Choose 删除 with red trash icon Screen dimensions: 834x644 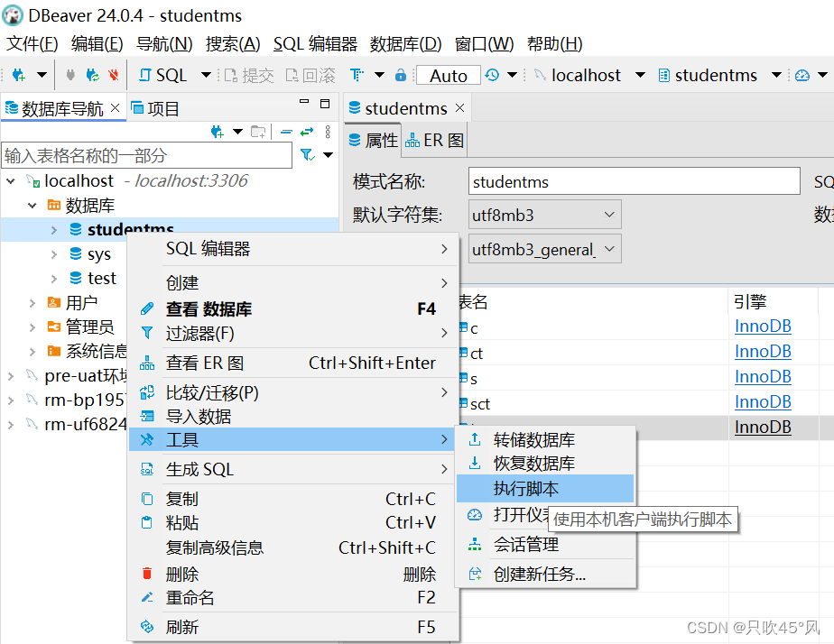[x=293, y=574]
